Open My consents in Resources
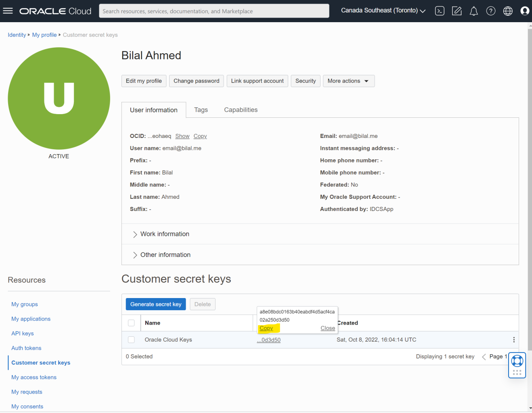Viewport: 532px width, 413px height. point(27,407)
